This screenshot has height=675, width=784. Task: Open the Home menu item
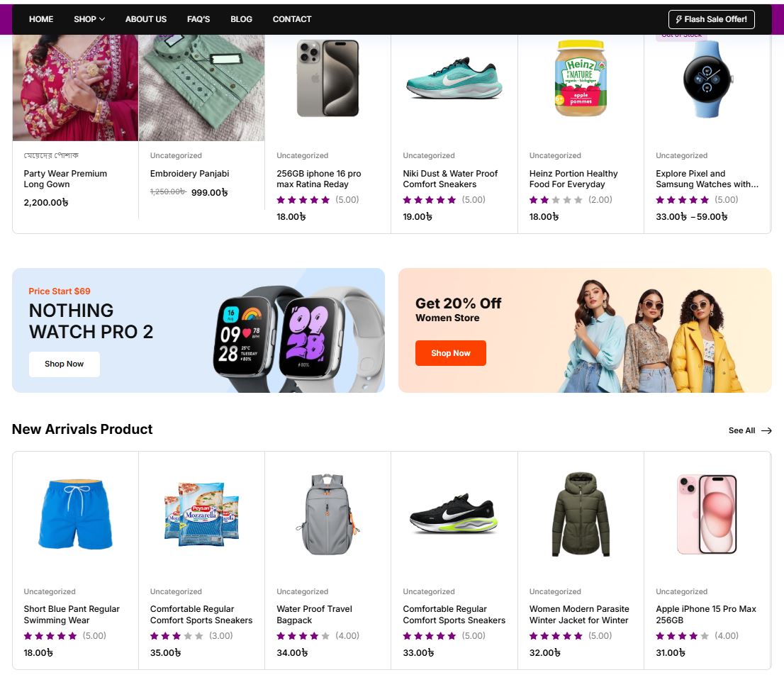click(41, 19)
